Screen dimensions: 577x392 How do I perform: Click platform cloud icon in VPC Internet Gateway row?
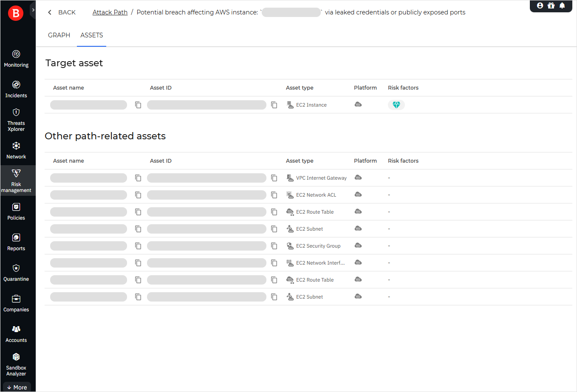[x=358, y=178]
